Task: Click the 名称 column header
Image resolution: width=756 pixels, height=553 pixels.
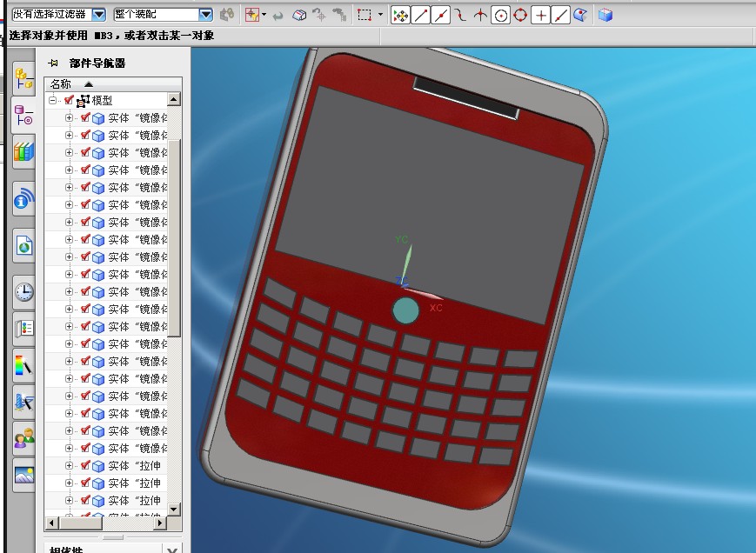Action: tap(113, 83)
